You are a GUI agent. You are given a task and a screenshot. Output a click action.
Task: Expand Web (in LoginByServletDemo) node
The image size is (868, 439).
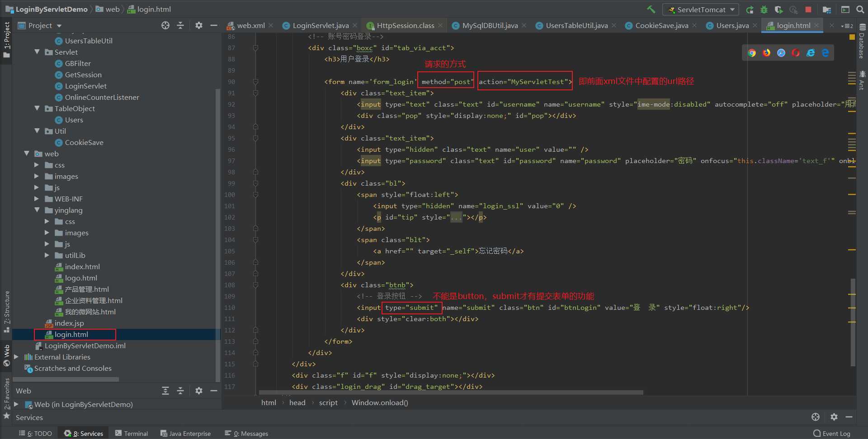(17, 404)
